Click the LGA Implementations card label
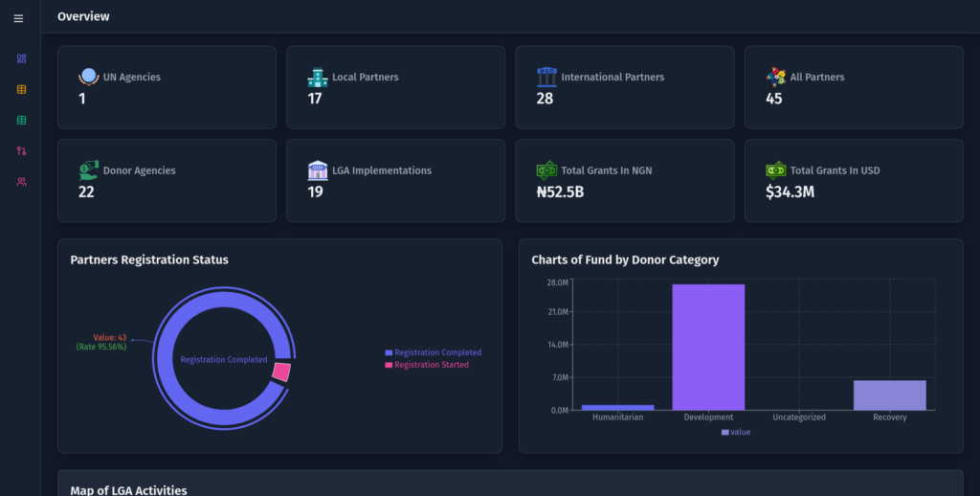This screenshot has width=980, height=496. 382,170
